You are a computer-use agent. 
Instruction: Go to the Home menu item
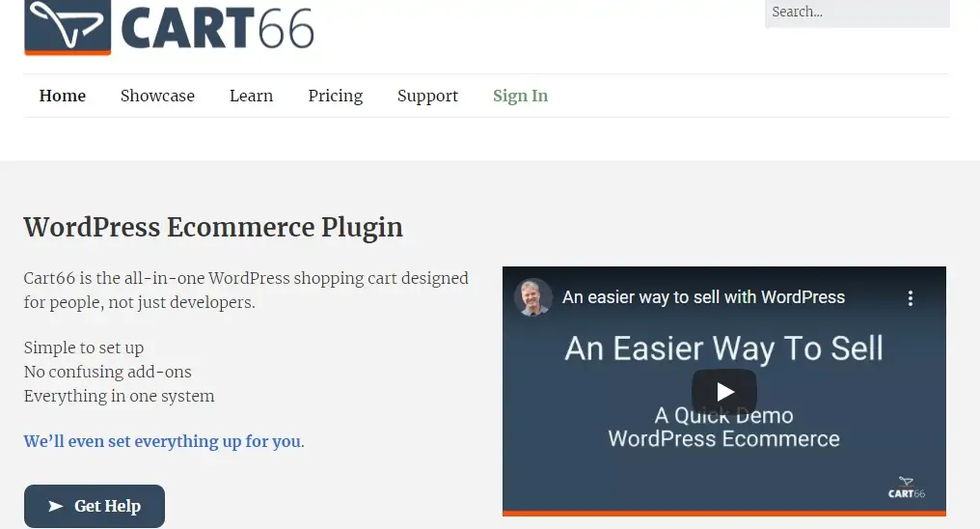[x=63, y=96]
